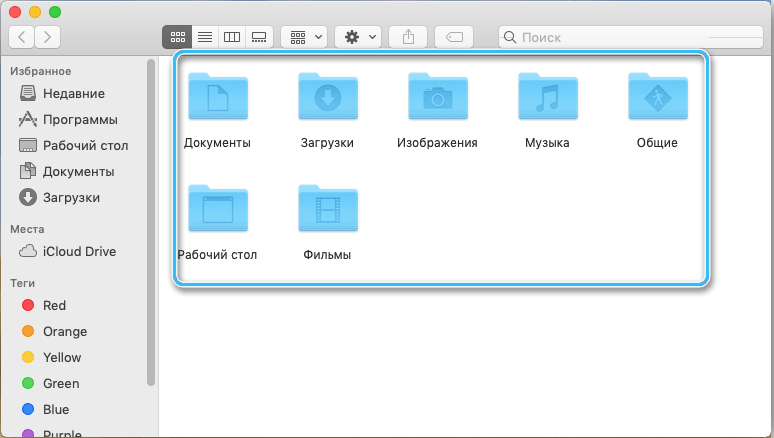
Task: Open the Рабочий стол folder icon
Action: 217,209
